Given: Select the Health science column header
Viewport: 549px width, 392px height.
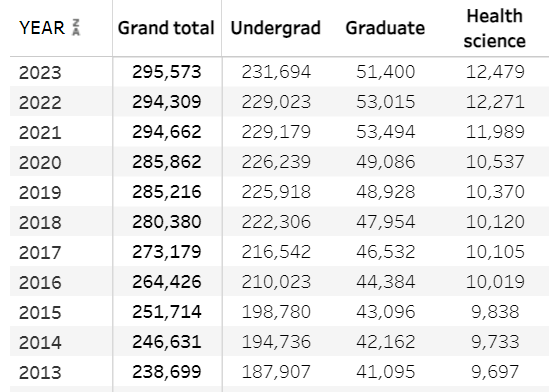Looking at the screenshot, I should [x=495, y=28].
